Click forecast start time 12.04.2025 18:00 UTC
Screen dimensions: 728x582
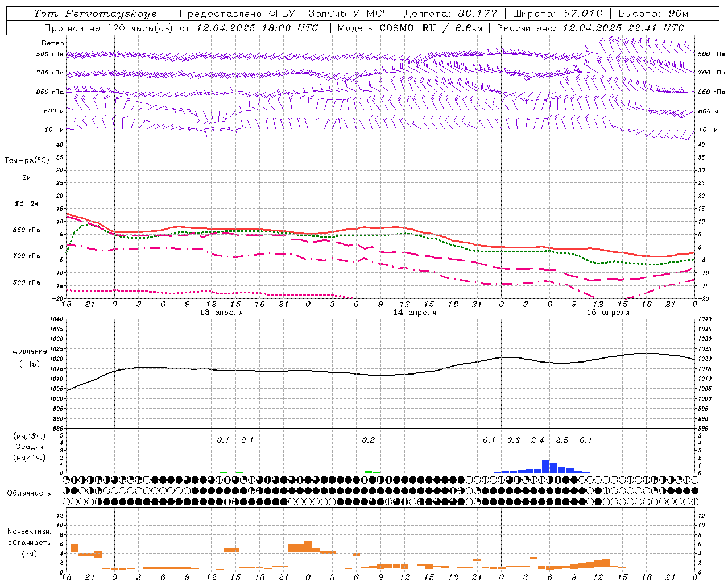[x=257, y=28]
